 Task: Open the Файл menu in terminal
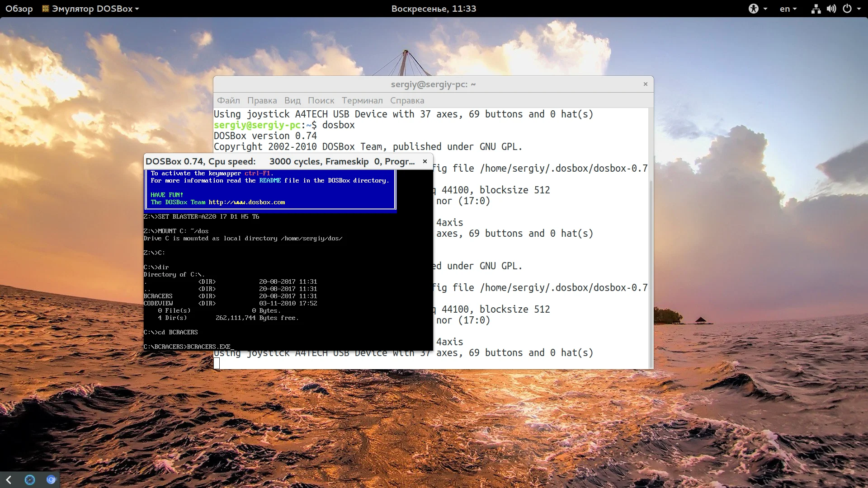pos(228,100)
